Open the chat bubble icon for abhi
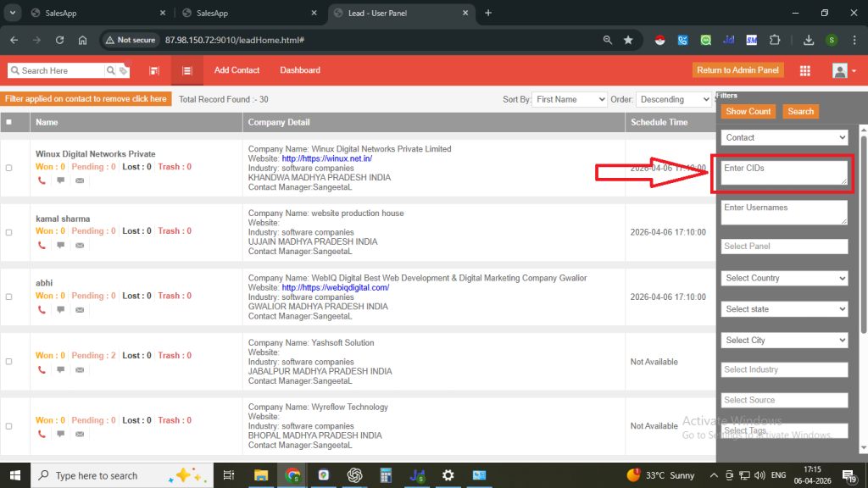This screenshot has width=868, height=488. (60, 310)
